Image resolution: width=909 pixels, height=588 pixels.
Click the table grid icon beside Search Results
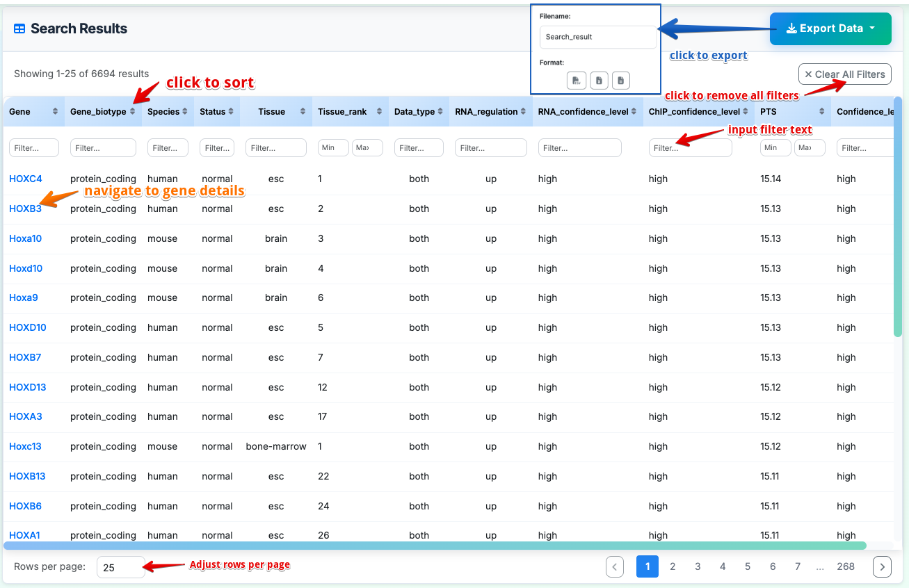[x=19, y=28]
